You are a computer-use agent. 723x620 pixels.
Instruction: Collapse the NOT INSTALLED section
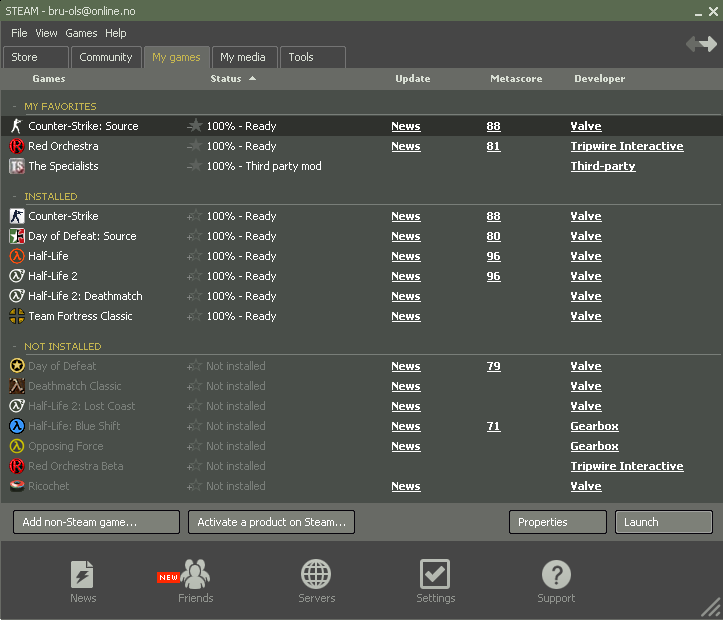click(14, 346)
